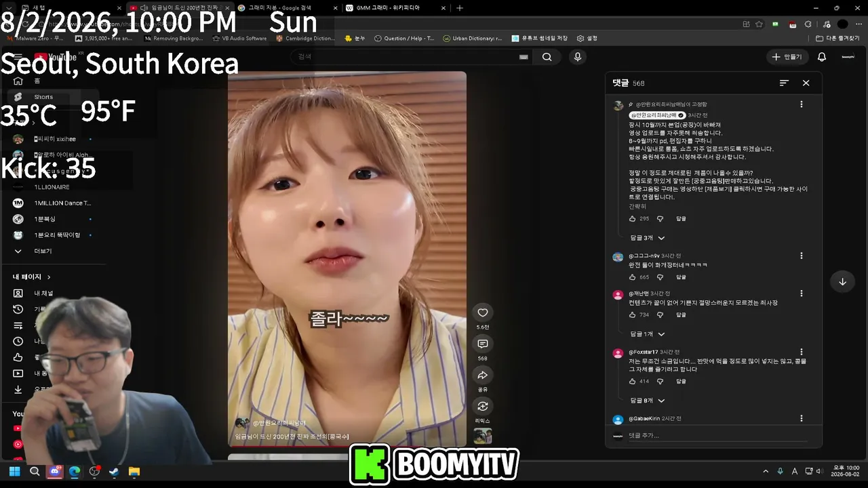Open the YouTube account avatar menu
The height and width of the screenshot is (488, 868).
(x=848, y=57)
